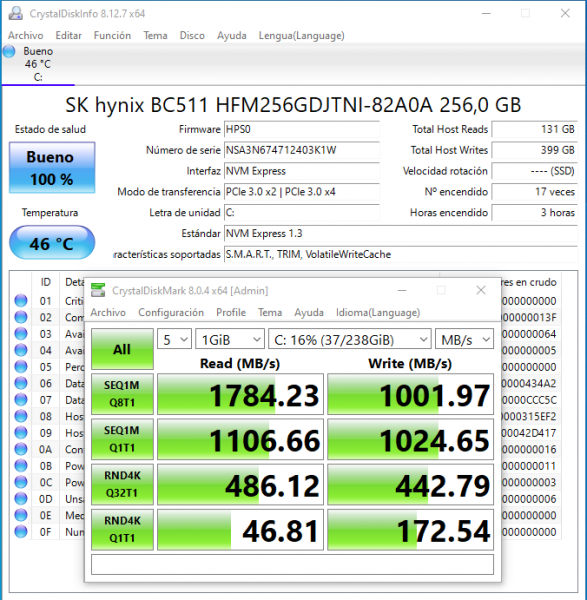
Task: Click status orb for attribute 05
Action: click(x=21, y=367)
